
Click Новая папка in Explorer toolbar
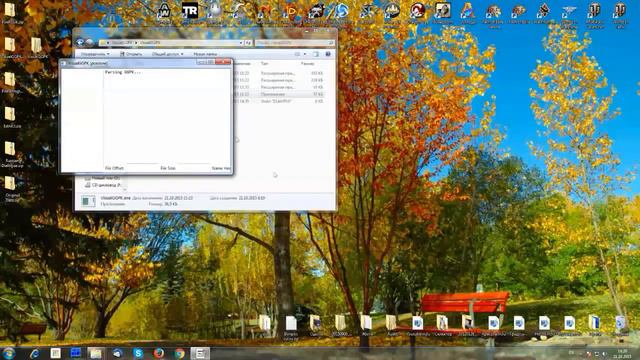point(205,54)
